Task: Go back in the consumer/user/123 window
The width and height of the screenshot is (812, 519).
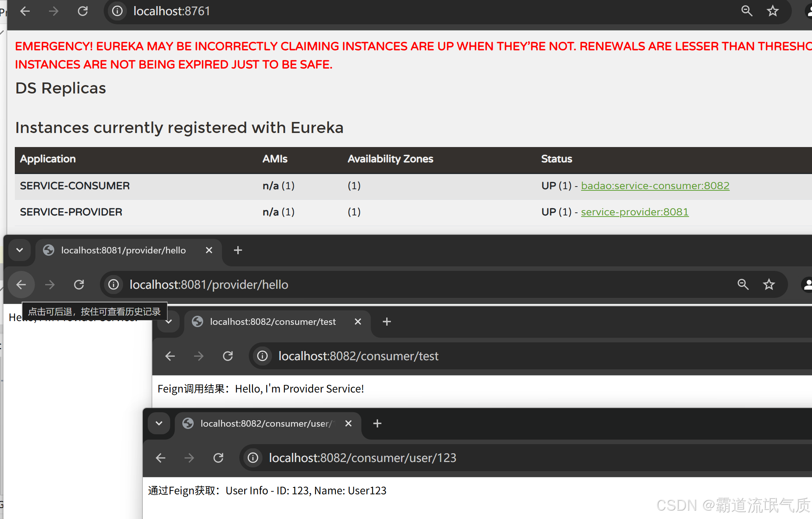Action: [x=161, y=458]
